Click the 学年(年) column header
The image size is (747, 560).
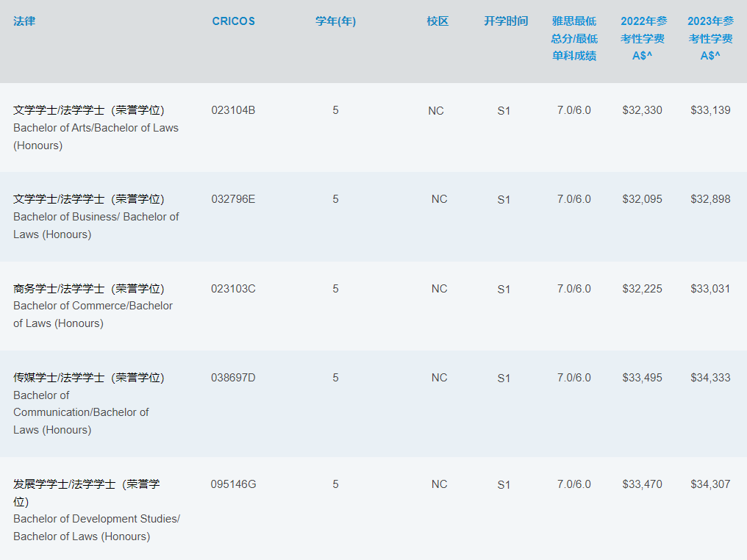[x=335, y=21]
